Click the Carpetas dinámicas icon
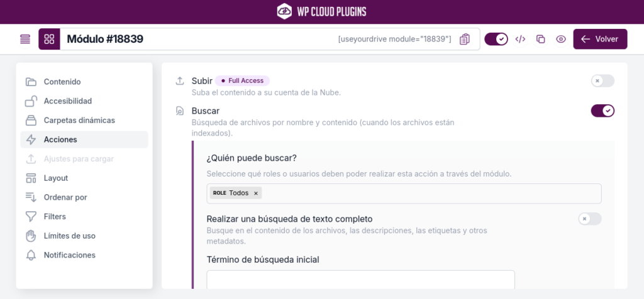The height and width of the screenshot is (299, 644). click(31, 120)
